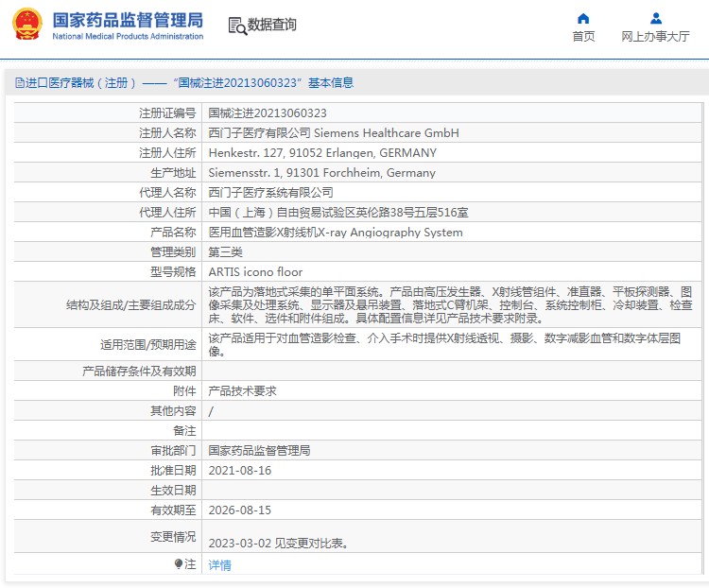Click product name X-ray Angiography System
This screenshot has width=709, height=588.
coord(336,233)
